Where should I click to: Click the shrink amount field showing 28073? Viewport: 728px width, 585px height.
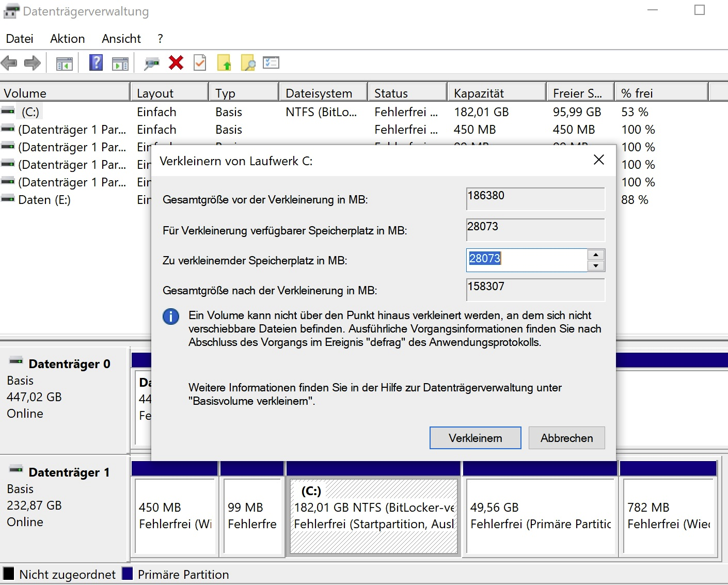click(x=527, y=260)
